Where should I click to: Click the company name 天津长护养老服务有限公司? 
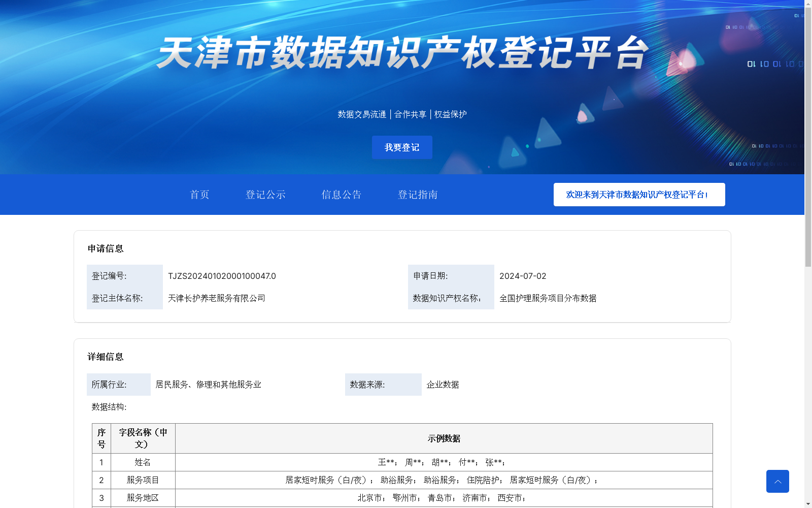coord(217,298)
